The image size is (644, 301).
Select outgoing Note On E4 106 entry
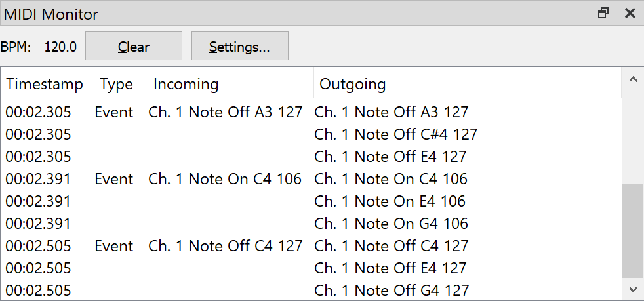[390, 201]
